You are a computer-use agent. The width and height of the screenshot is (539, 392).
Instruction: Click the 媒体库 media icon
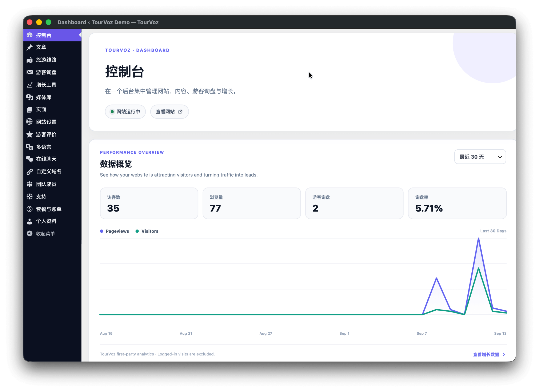[x=30, y=97]
